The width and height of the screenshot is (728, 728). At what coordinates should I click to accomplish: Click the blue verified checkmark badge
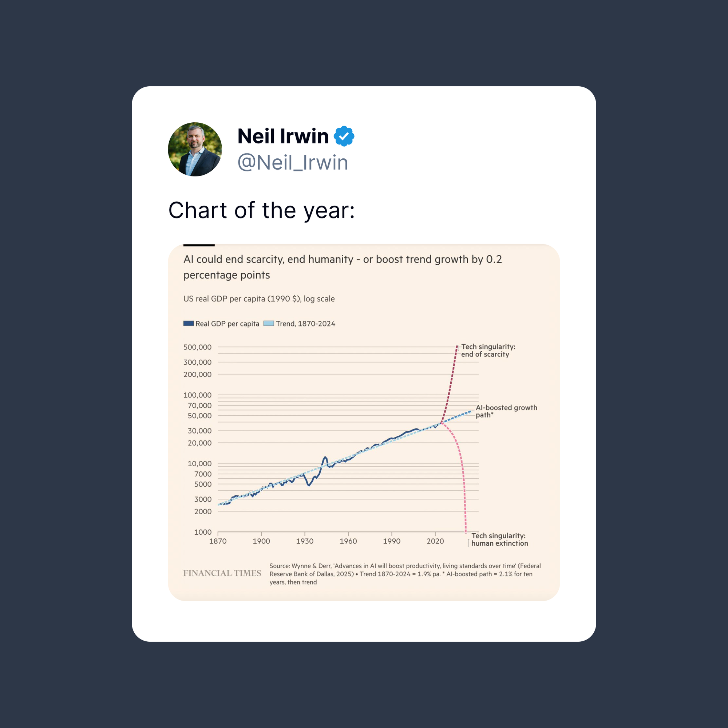pos(344,136)
